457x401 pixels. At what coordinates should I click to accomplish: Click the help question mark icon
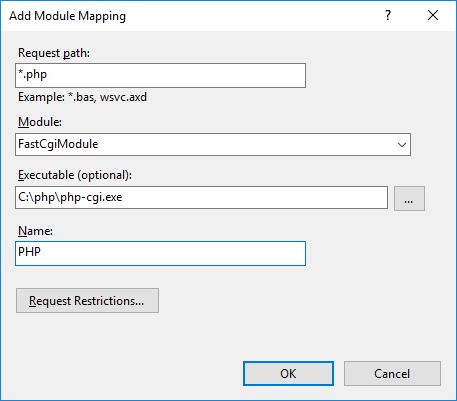(388, 15)
